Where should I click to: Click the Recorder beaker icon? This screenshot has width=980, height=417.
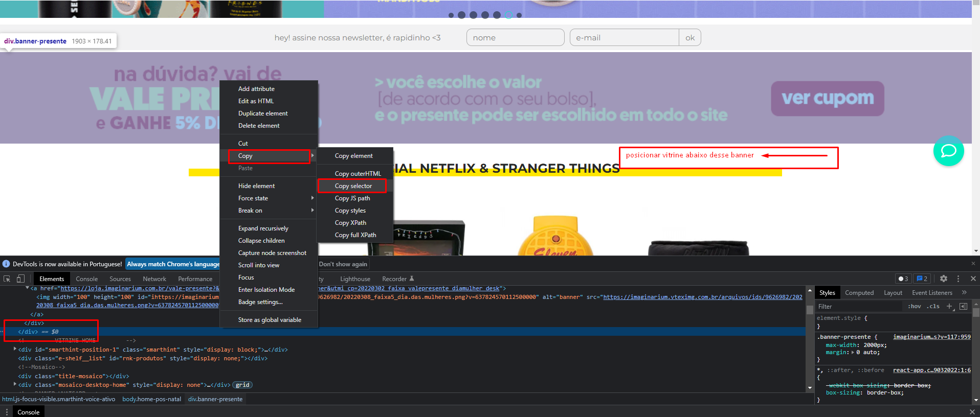(412, 279)
